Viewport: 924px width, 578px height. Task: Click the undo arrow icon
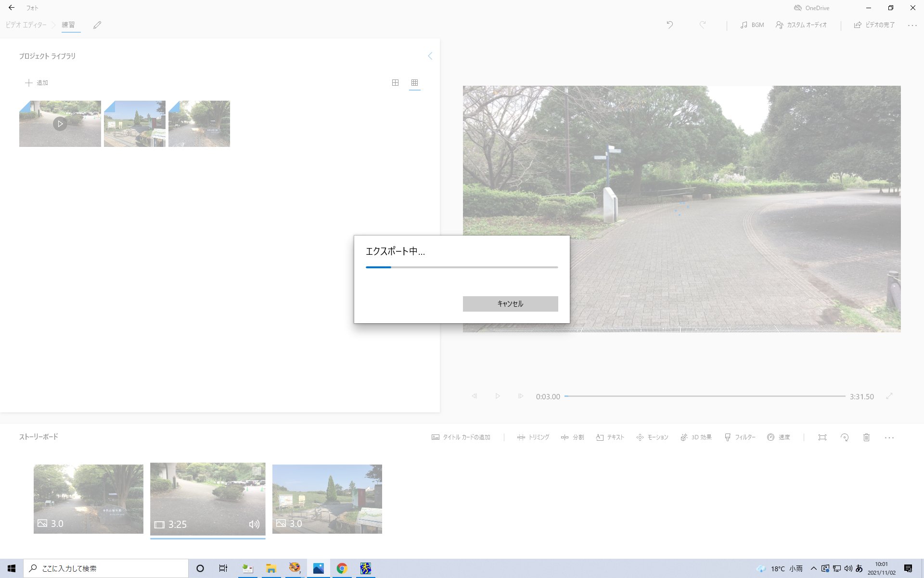point(669,25)
